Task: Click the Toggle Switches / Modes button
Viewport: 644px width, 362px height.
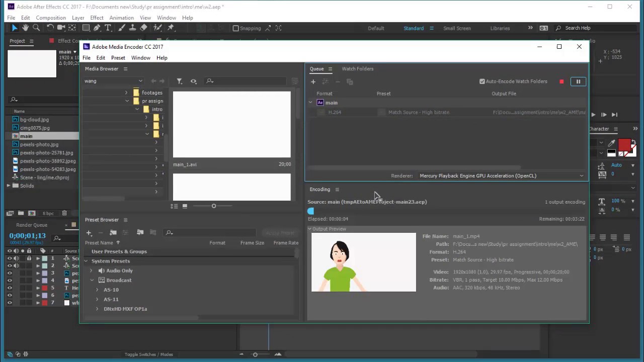Action: point(149,354)
